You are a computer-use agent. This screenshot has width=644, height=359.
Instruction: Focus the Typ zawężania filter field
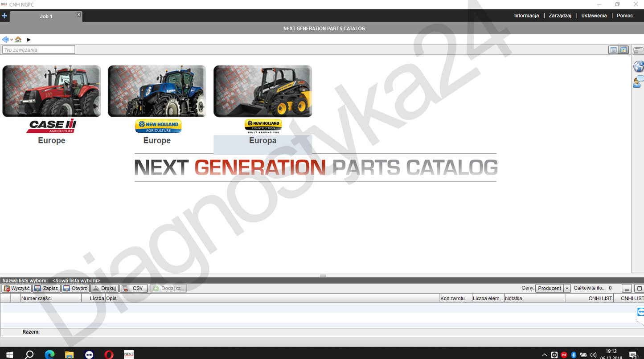39,50
